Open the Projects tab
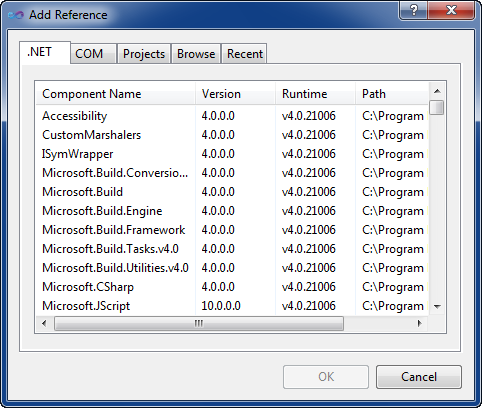This screenshot has width=482, height=408. tap(144, 54)
